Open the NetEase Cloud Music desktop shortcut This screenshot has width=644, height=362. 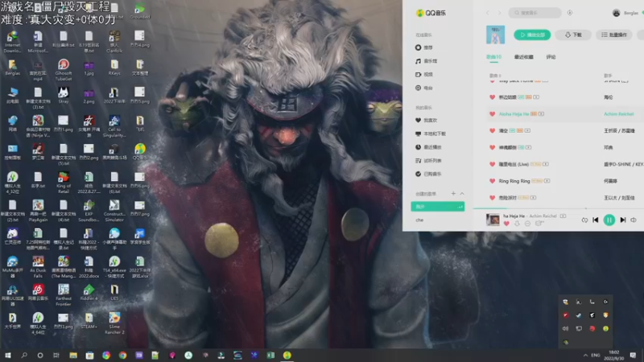click(38, 292)
